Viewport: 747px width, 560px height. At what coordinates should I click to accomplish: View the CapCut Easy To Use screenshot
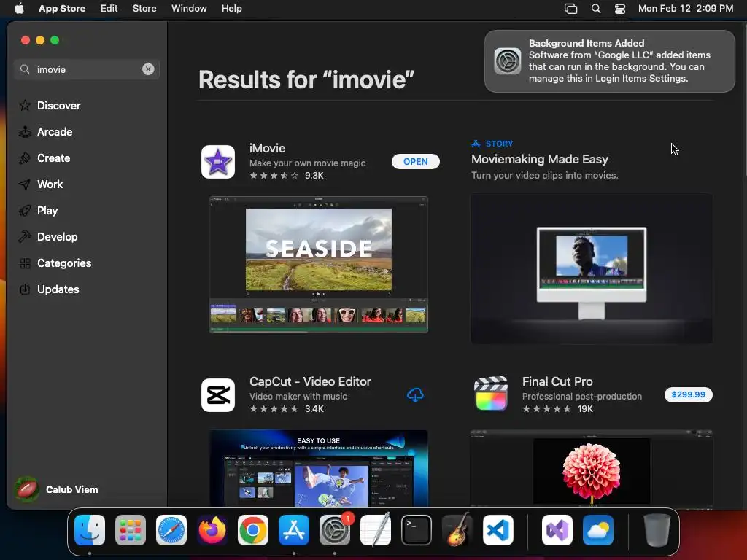[x=319, y=469]
